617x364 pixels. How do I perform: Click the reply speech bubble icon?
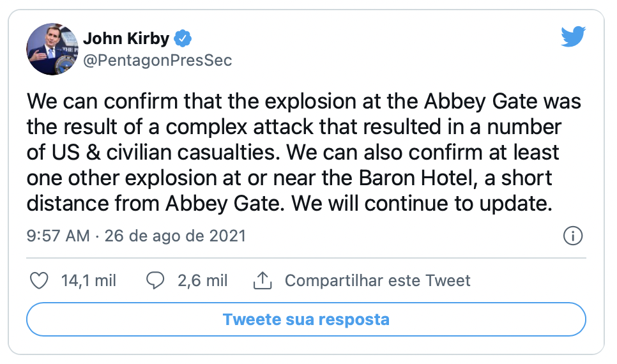(155, 280)
